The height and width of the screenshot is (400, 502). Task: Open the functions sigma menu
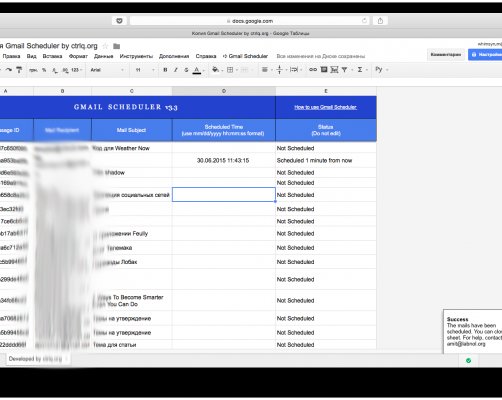[x=360, y=70]
